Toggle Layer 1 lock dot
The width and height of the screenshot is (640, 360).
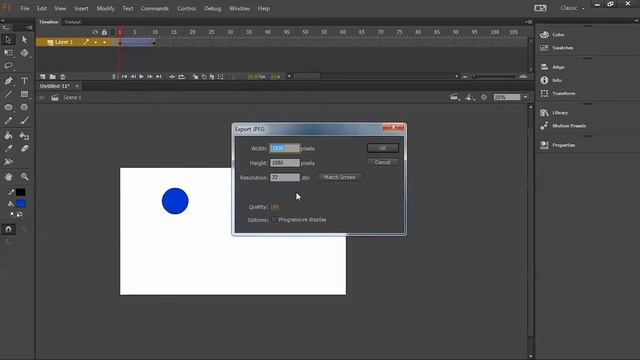(104, 42)
